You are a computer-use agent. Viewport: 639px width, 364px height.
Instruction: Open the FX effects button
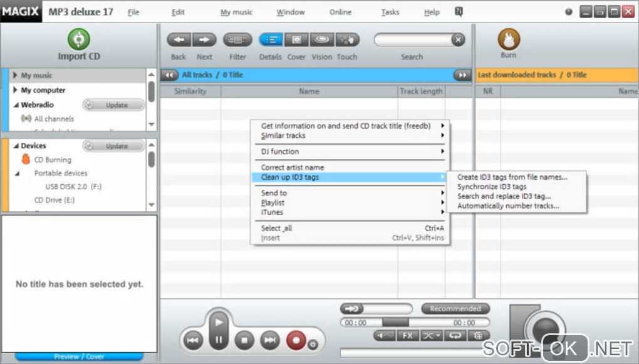408,335
